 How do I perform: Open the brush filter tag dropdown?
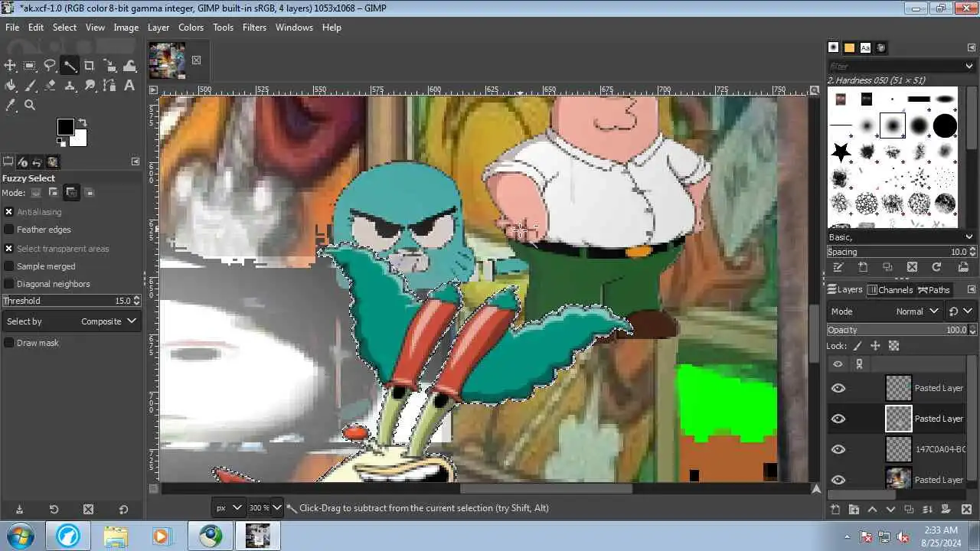point(969,66)
